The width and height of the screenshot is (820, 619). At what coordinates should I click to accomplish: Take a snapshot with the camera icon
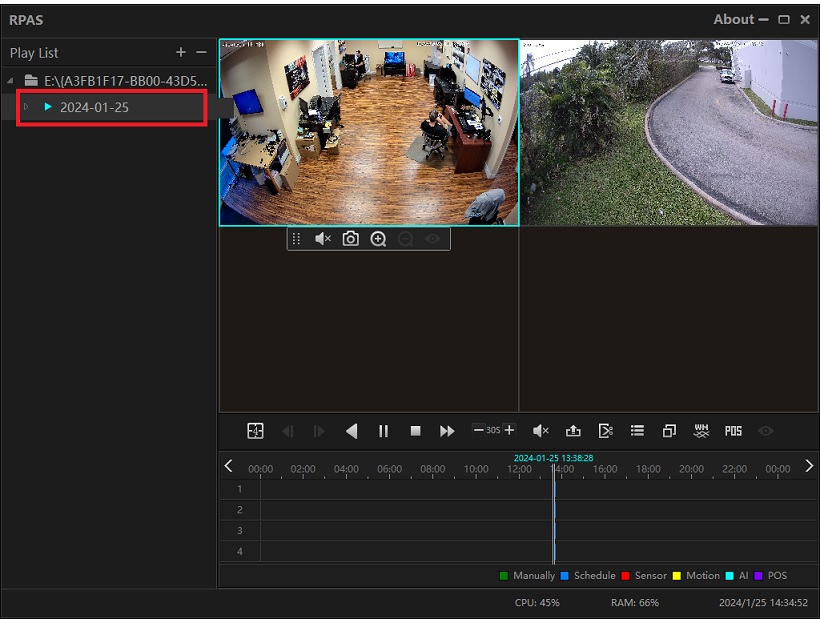pyautogui.click(x=350, y=239)
